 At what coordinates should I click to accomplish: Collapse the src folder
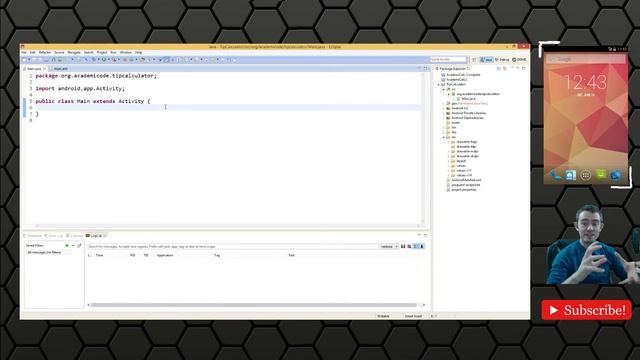coord(444,89)
